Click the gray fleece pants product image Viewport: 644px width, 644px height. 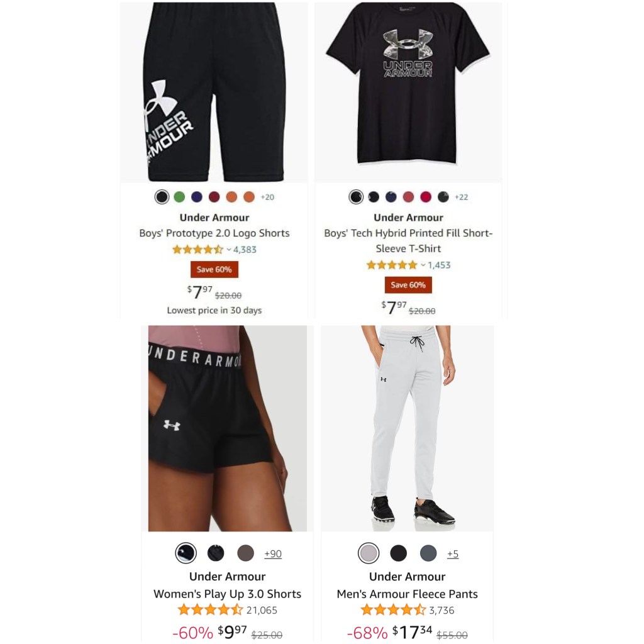pyautogui.click(x=407, y=428)
